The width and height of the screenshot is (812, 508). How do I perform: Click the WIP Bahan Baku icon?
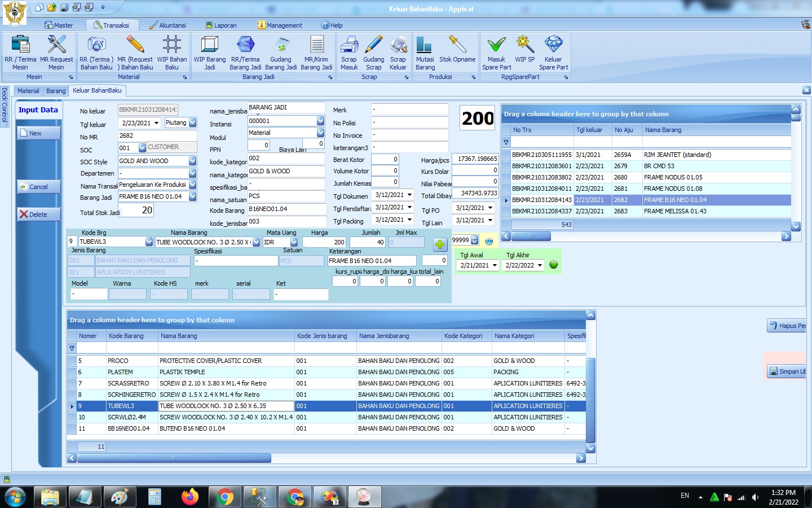(x=171, y=52)
